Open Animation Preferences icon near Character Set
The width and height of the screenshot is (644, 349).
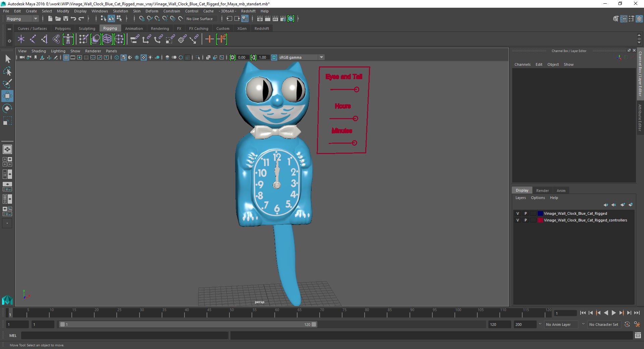click(x=637, y=325)
